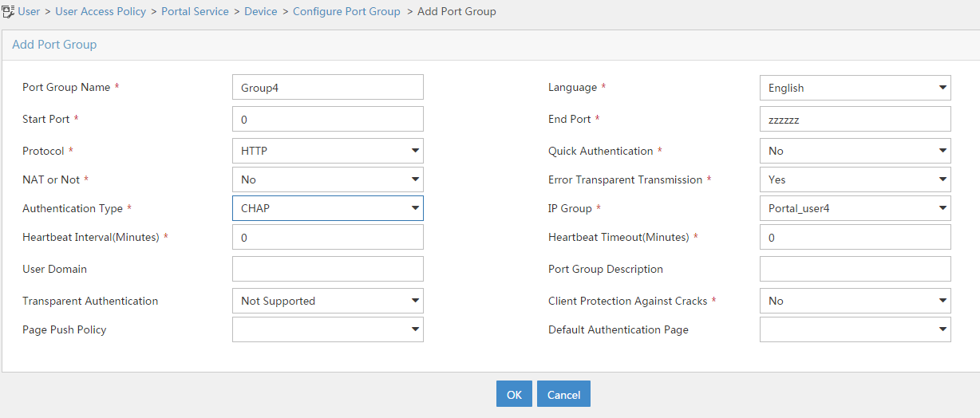Click the Default Authentication Page label
The width and height of the screenshot is (980, 418).
coord(618,329)
